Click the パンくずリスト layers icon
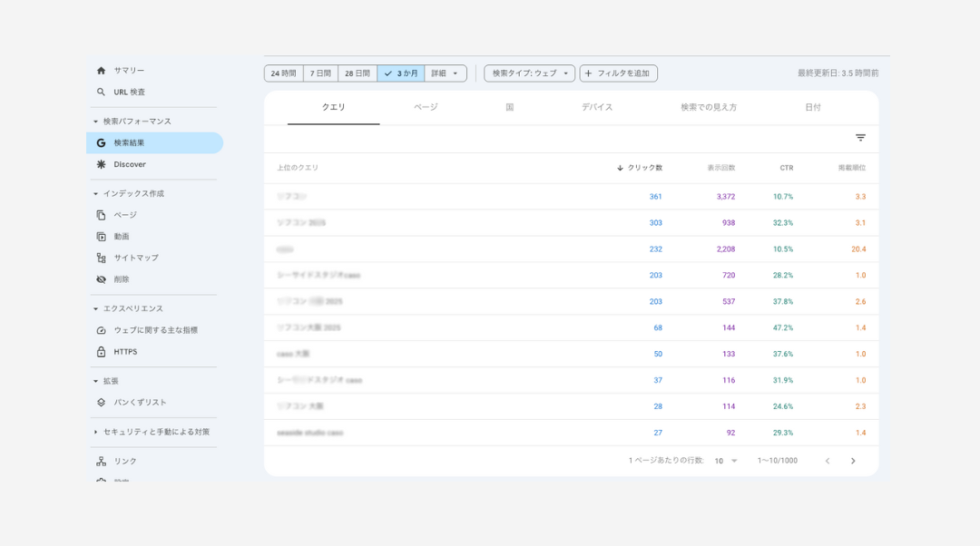 102,403
